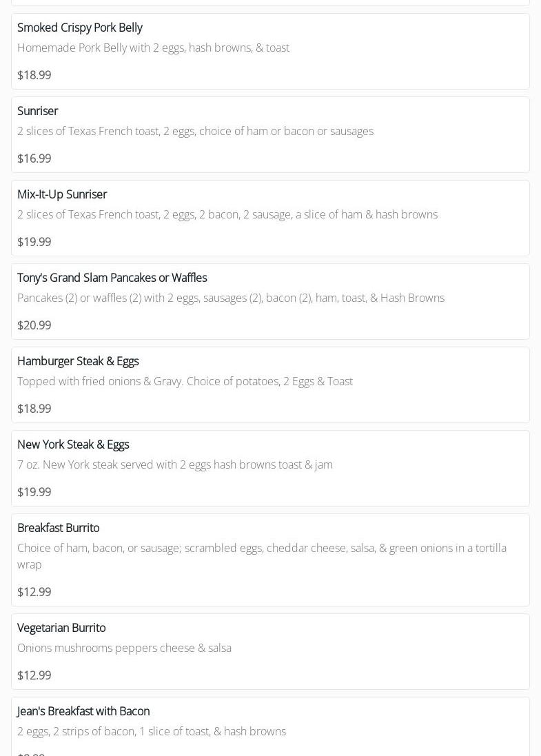Open the Mix-It-Up Sunriser item
This screenshot has width=541, height=756.
click(62, 194)
